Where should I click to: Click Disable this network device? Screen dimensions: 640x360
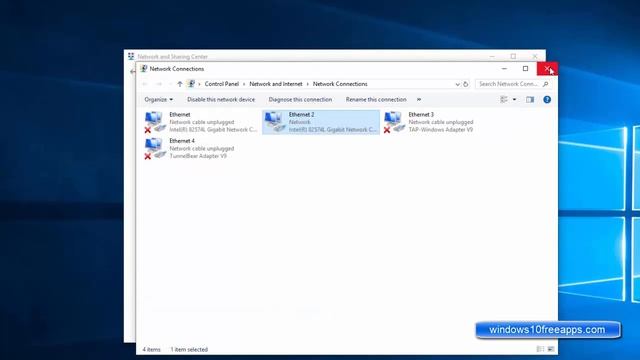(x=221, y=100)
